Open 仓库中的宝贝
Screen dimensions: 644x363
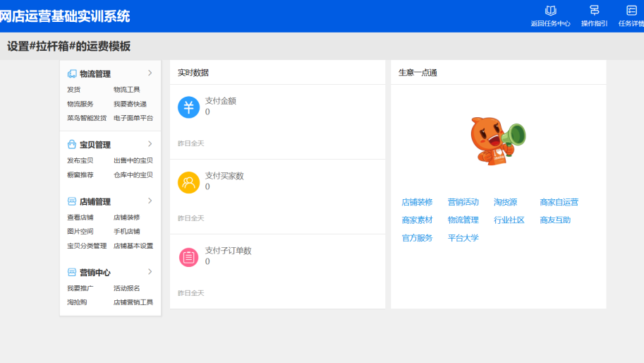point(133,174)
